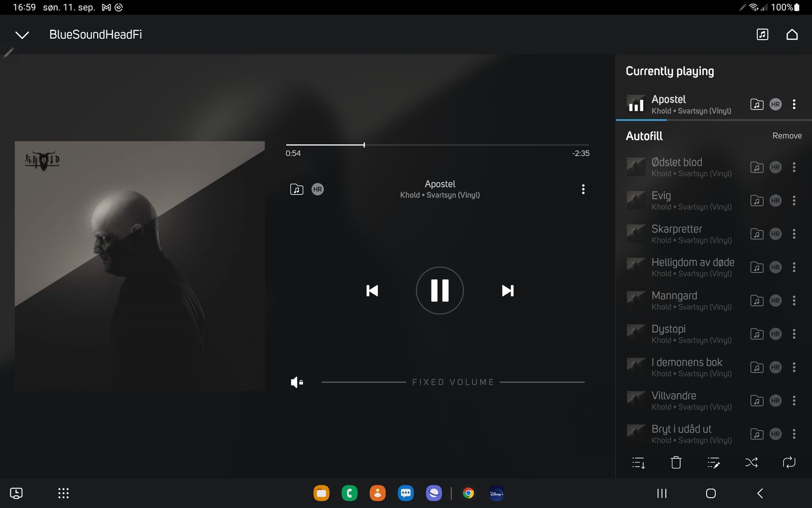
Task: Tap the HR badge in the player center
Action: [x=318, y=189]
